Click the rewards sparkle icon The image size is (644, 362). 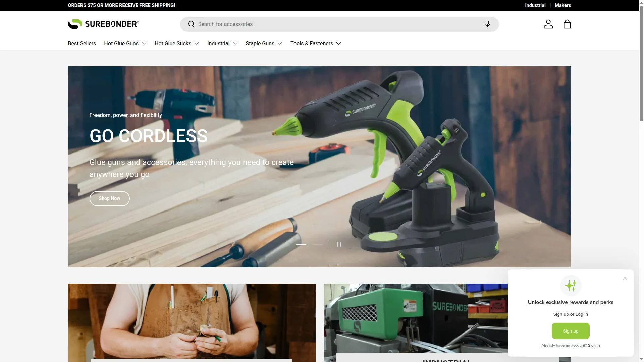pyautogui.click(x=571, y=286)
